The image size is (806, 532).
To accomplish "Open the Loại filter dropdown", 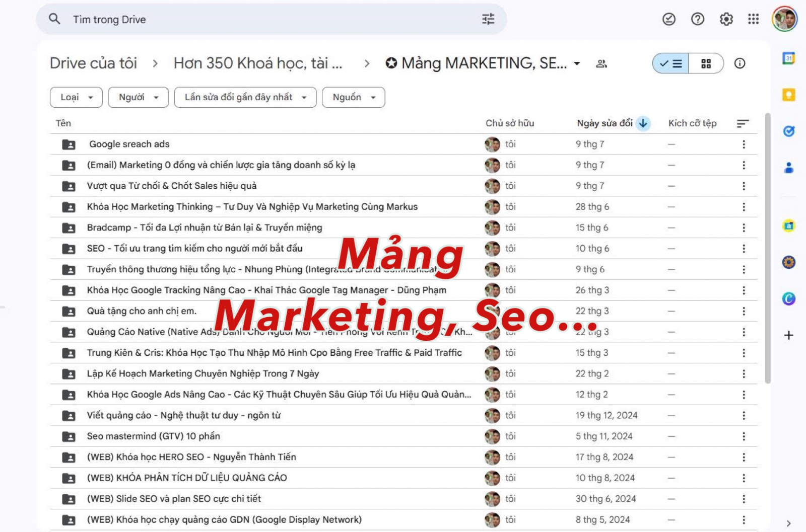I will [76, 97].
